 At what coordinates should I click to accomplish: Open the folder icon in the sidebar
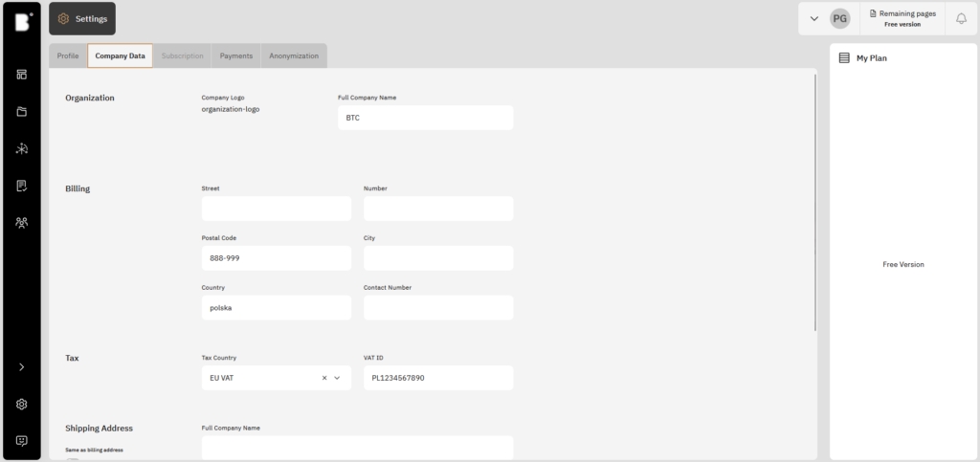(21, 112)
